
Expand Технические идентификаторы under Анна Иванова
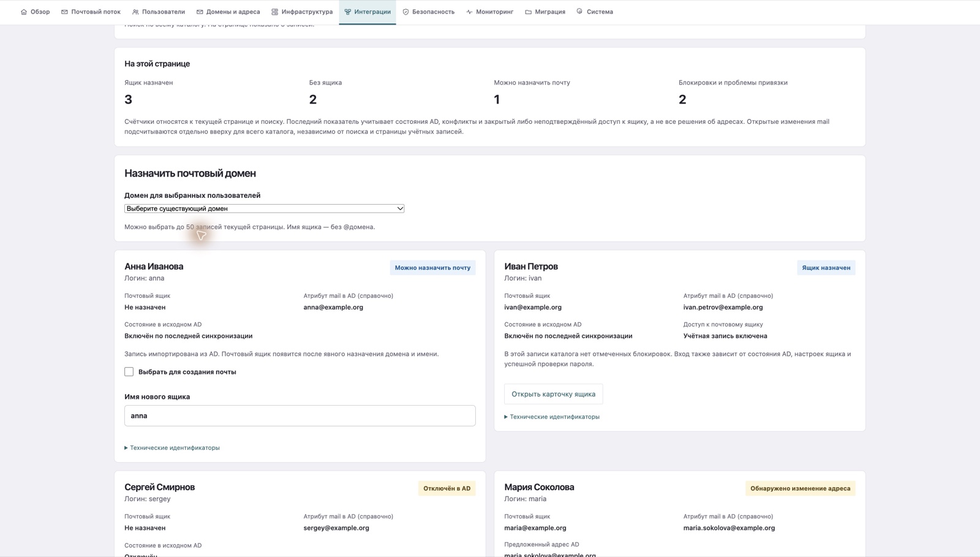(172, 448)
